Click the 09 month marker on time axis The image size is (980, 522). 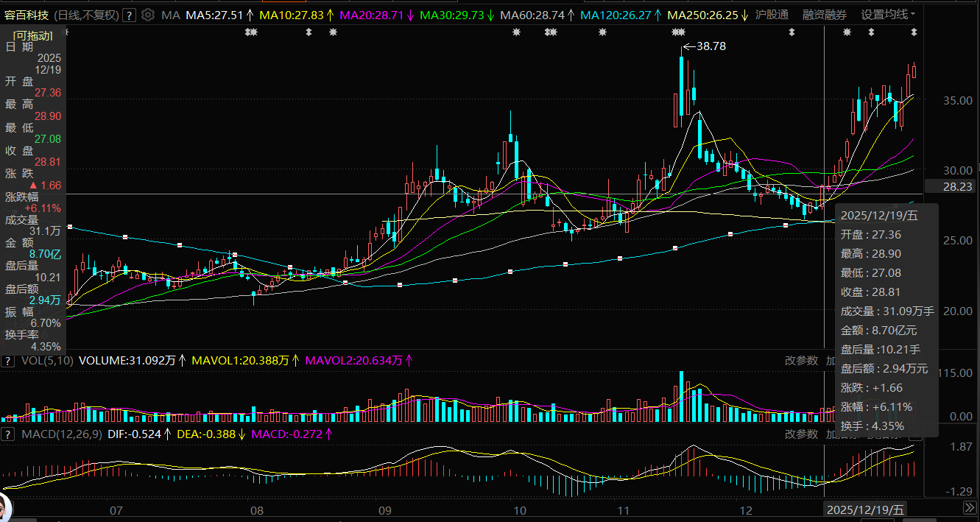[x=386, y=510]
